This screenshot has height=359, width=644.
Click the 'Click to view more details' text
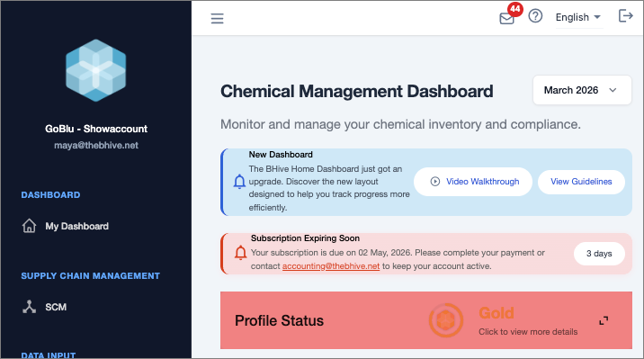[528, 332]
